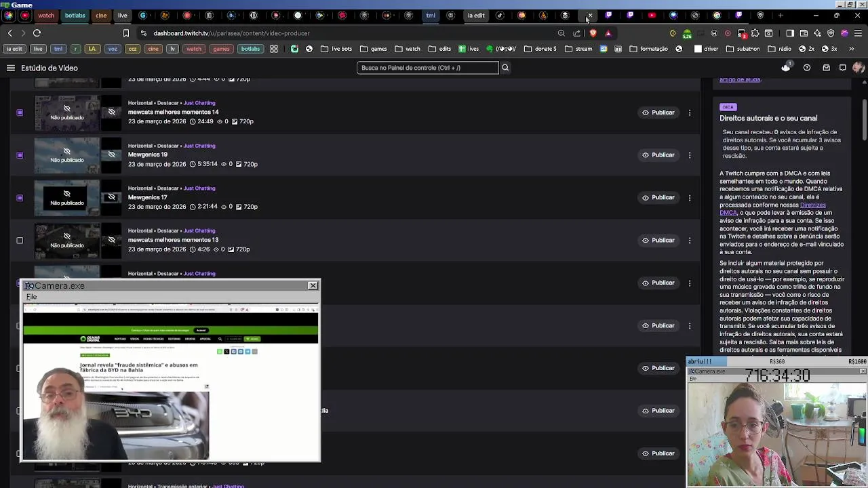The width and height of the screenshot is (868, 488).
Task: Open thumbnail of Mewgenics 19
Action: tap(67, 155)
